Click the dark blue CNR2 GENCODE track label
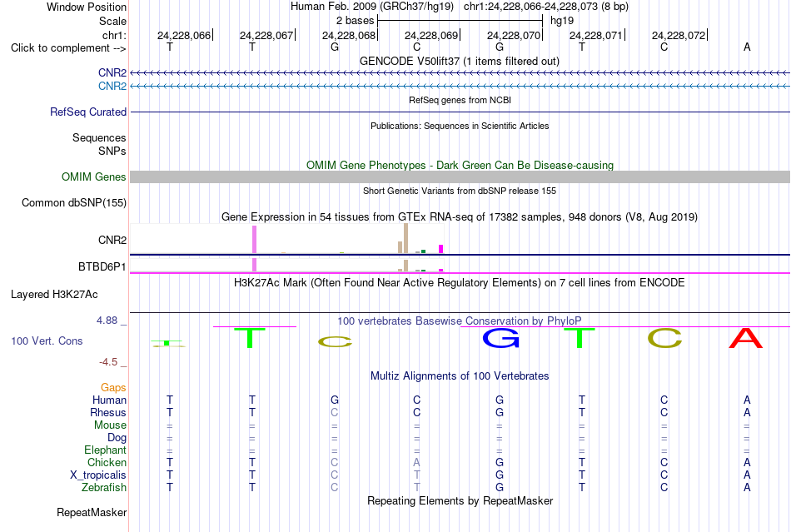This screenshot has height=532, width=791. coord(112,72)
